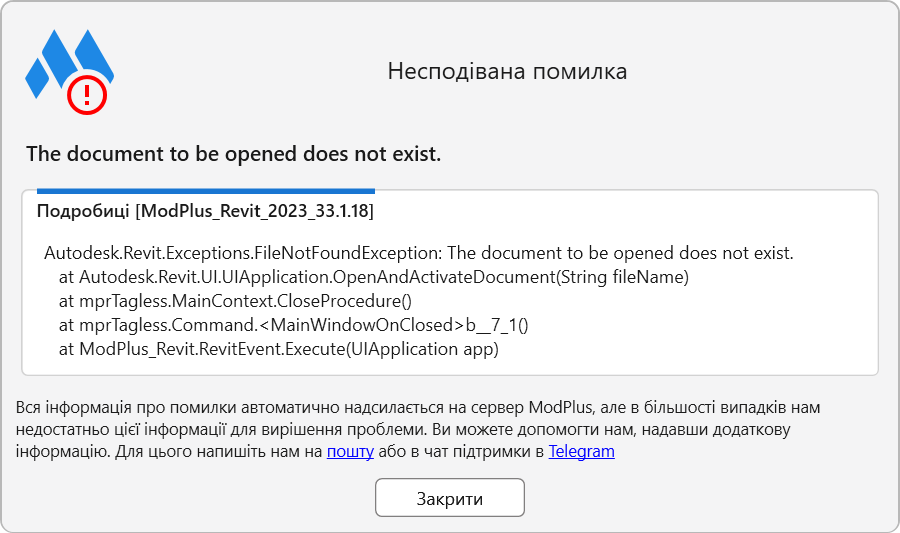Select the OpenAndActivateDocument stack trace line
The width and height of the screenshot is (900, 533).
point(374,277)
